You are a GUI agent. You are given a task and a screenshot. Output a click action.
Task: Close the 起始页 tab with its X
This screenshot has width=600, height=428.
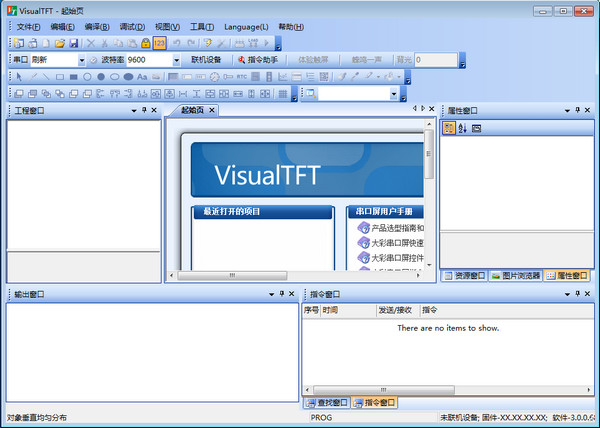[x=212, y=110]
